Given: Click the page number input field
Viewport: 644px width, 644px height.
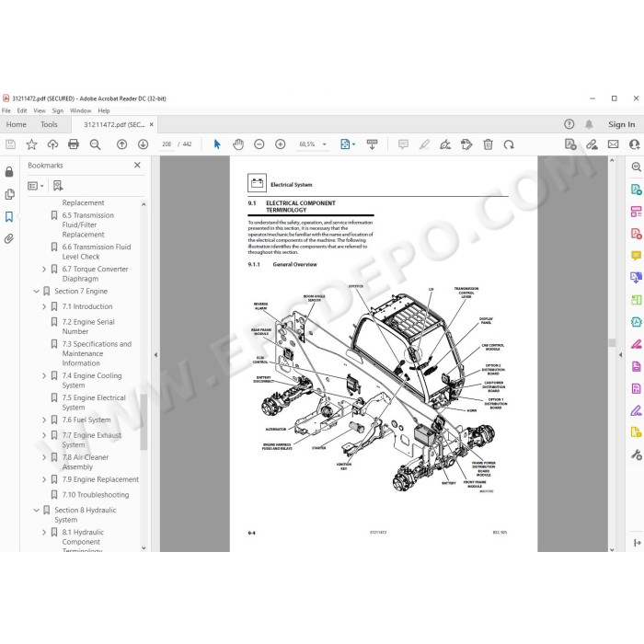Looking at the screenshot, I should [167, 144].
